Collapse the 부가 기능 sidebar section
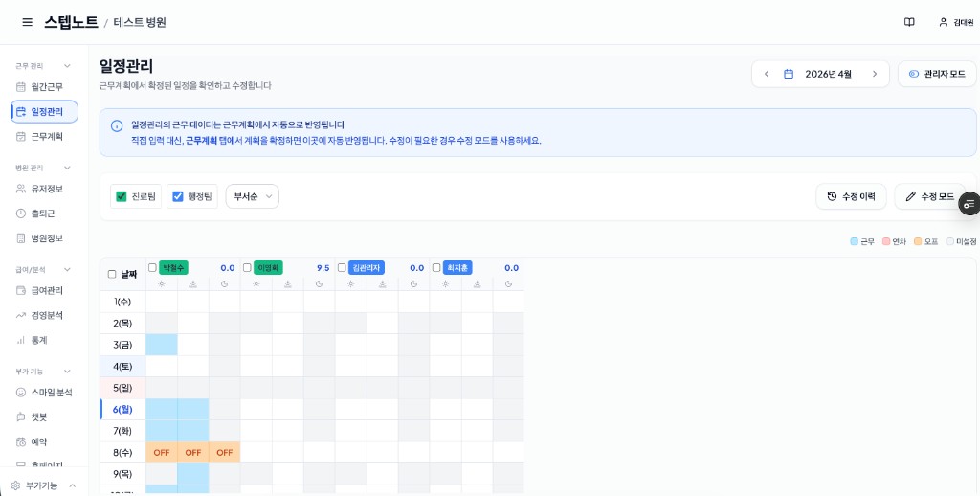This screenshot has height=496, width=980. point(68,372)
